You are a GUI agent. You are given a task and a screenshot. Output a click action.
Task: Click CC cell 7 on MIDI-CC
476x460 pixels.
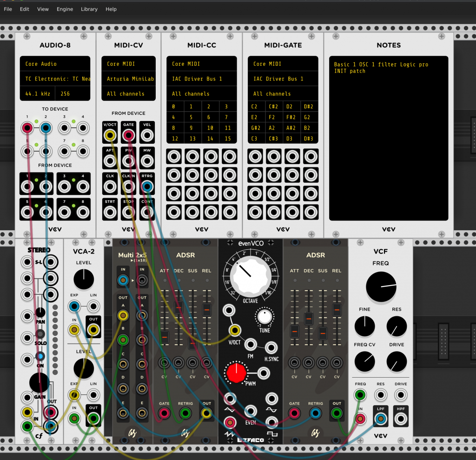(228, 117)
